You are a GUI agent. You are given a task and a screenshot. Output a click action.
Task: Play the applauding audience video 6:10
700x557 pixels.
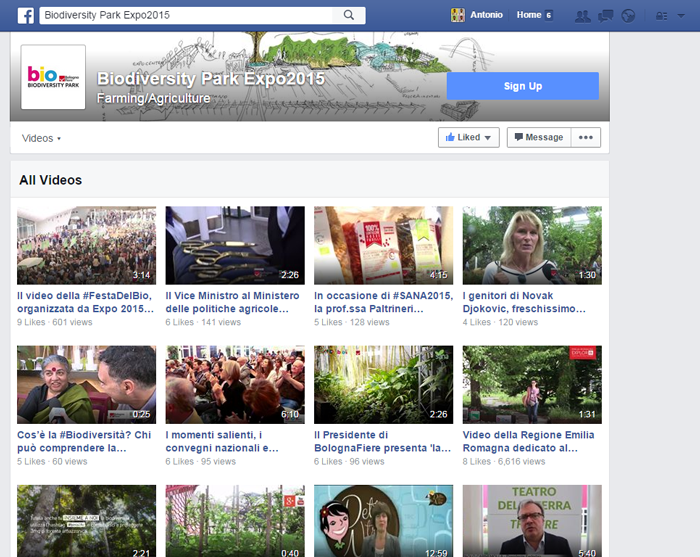point(235,384)
